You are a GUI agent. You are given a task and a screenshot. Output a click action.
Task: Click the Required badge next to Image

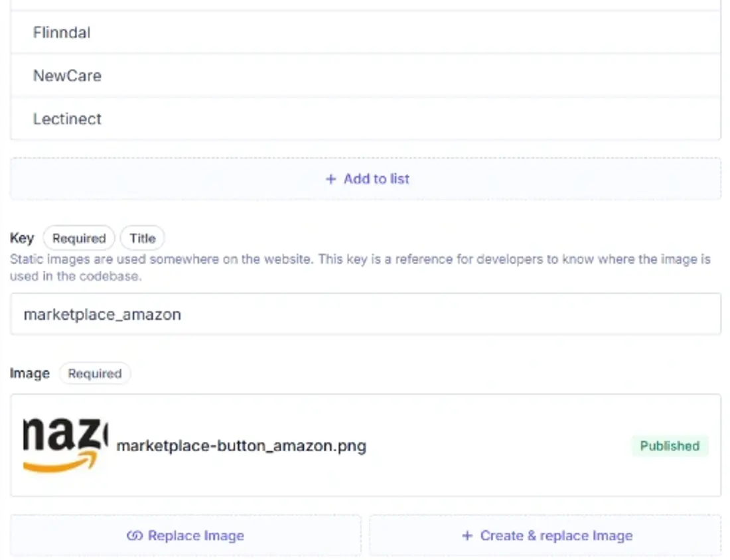pyautogui.click(x=95, y=374)
